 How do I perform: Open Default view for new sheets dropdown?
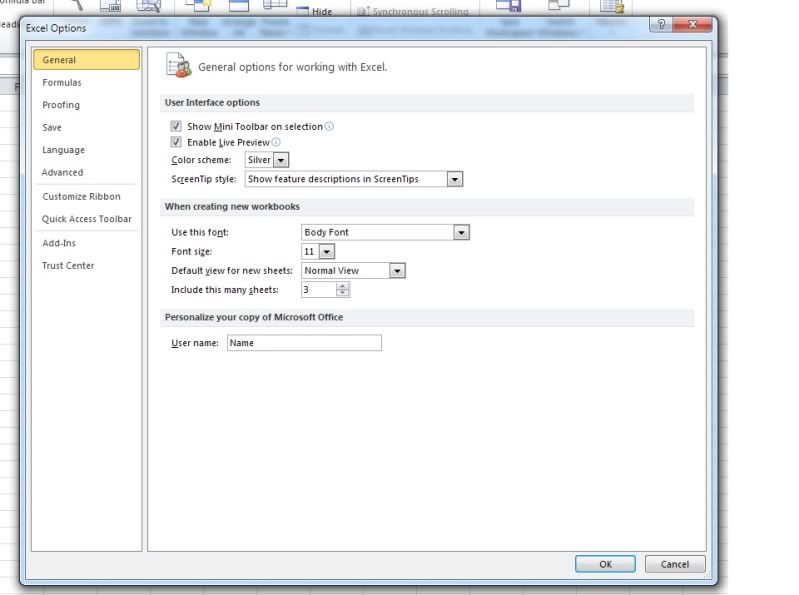397,271
